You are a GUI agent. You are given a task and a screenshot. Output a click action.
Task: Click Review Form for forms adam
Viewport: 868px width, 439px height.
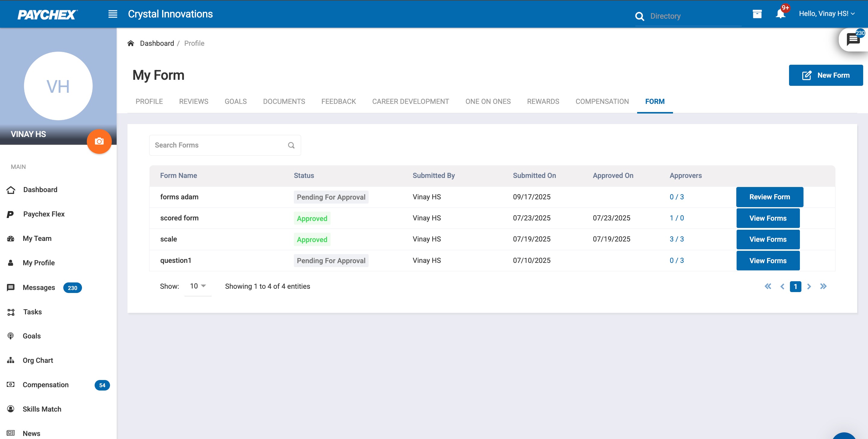click(x=769, y=197)
